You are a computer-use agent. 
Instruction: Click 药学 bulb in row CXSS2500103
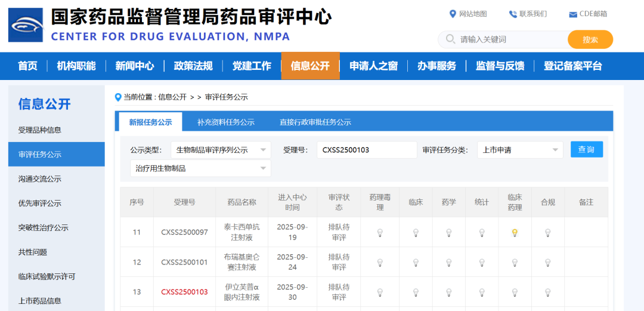449,292
